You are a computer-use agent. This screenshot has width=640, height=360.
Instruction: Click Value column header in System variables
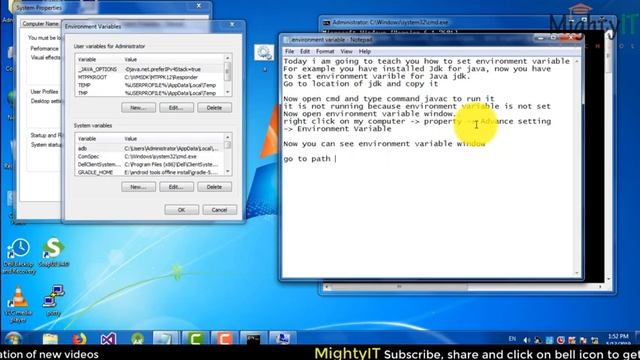173,139
